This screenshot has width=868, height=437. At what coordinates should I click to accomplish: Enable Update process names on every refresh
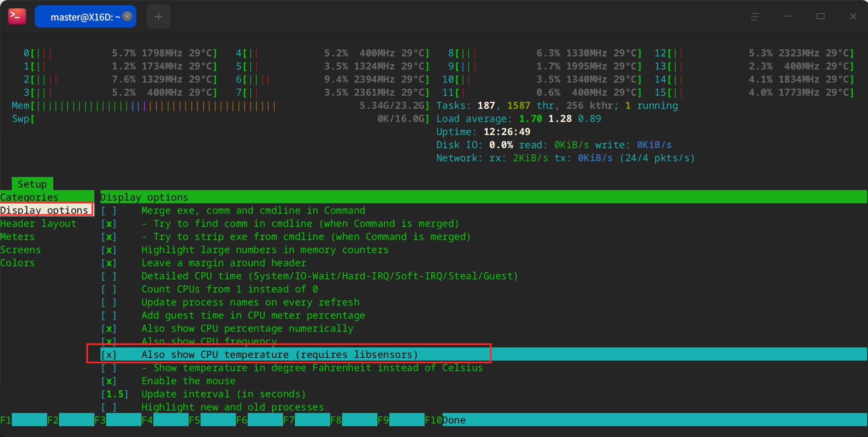109,302
